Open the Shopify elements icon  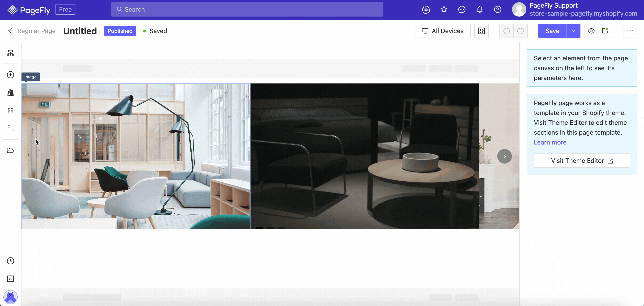pyautogui.click(x=11, y=93)
